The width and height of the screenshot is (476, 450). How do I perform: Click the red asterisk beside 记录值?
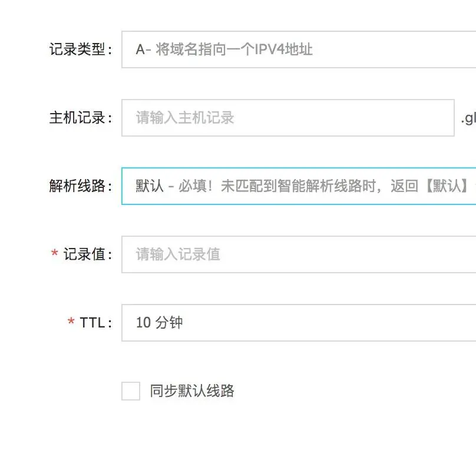[54, 254]
